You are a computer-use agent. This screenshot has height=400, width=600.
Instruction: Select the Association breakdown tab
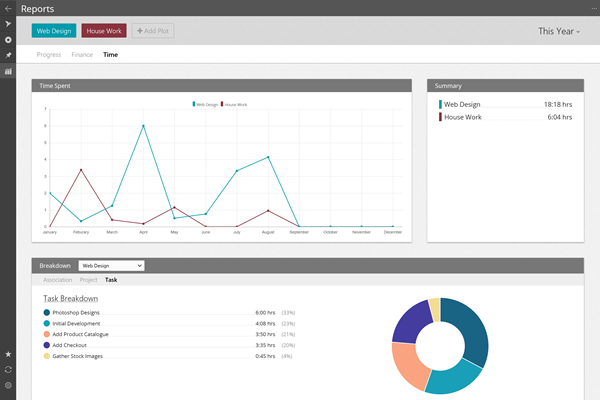pos(57,280)
